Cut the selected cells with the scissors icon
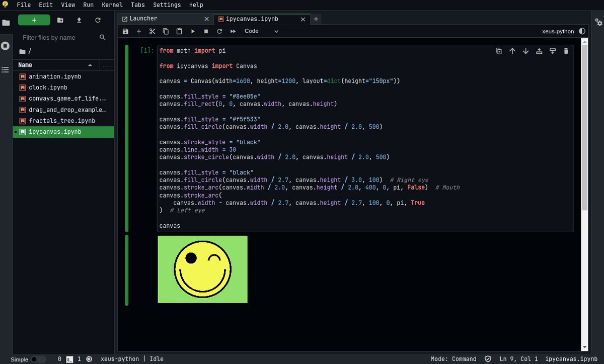This screenshot has width=604, height=364. point(152,31)
